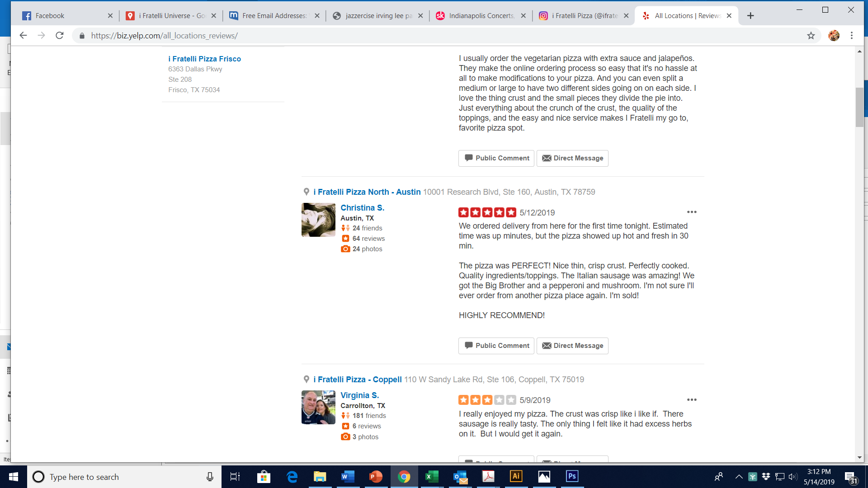This screenshot has height=488, width=868.
Task: Click the page's vertical scrollbar thumb
Action: (x=859, y=107)
